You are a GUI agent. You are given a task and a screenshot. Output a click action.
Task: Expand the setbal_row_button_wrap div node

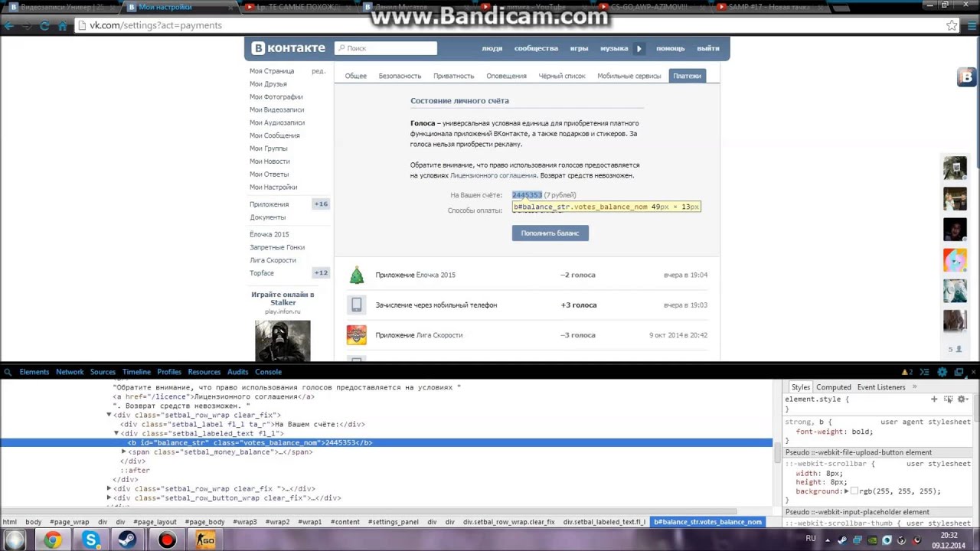[x=109, y=497]
